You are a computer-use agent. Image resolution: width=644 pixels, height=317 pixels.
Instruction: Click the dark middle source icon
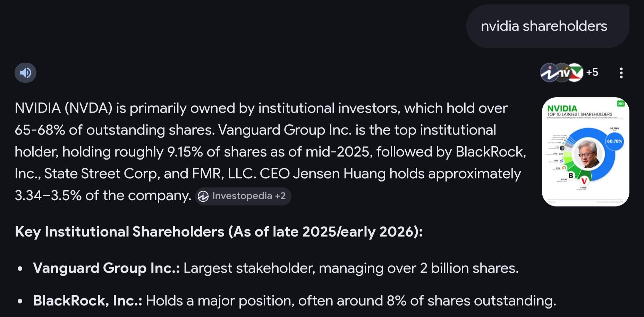(563, 73)
